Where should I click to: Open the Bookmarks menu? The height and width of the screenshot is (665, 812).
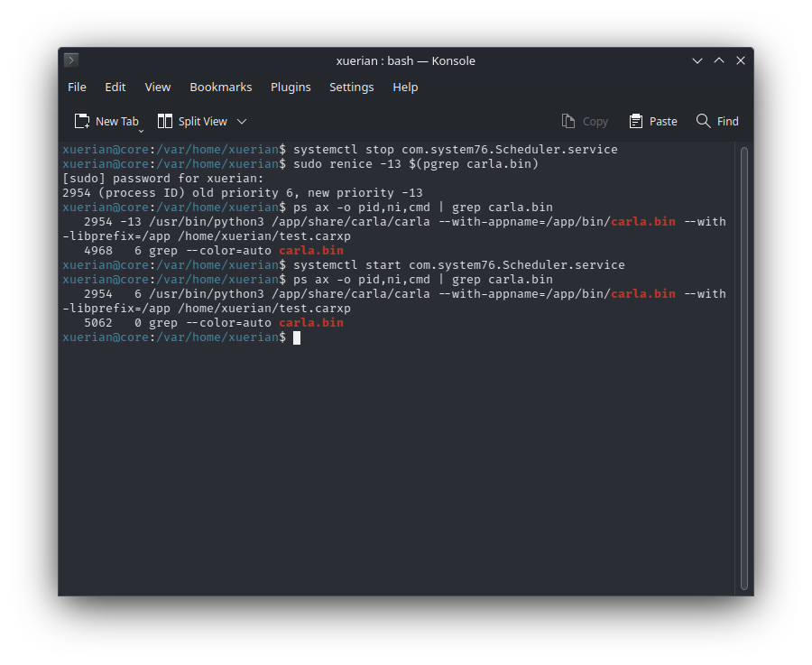[221, 87]
